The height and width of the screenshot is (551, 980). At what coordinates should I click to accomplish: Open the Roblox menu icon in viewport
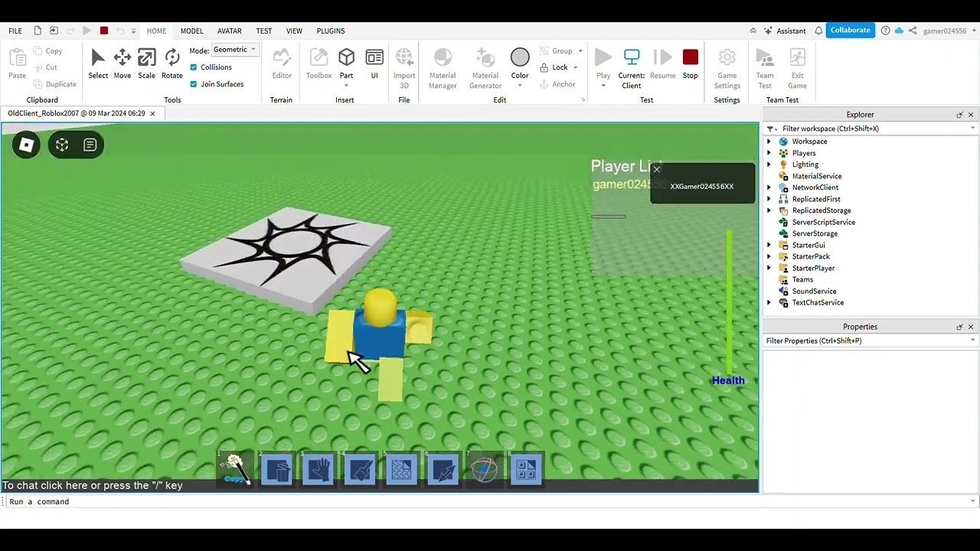[26, 145]
